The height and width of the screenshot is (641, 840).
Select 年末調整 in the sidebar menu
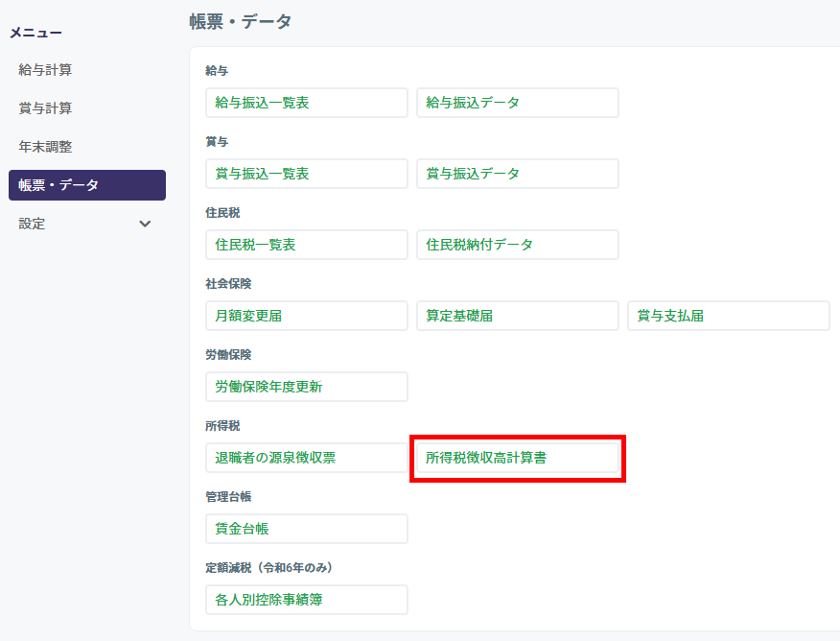[x=45, y=147]
